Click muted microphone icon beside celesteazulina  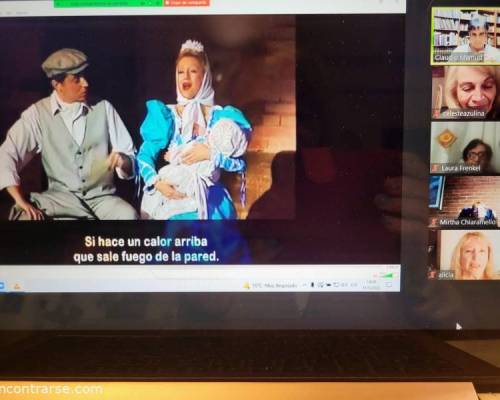[x=436, y=114]
